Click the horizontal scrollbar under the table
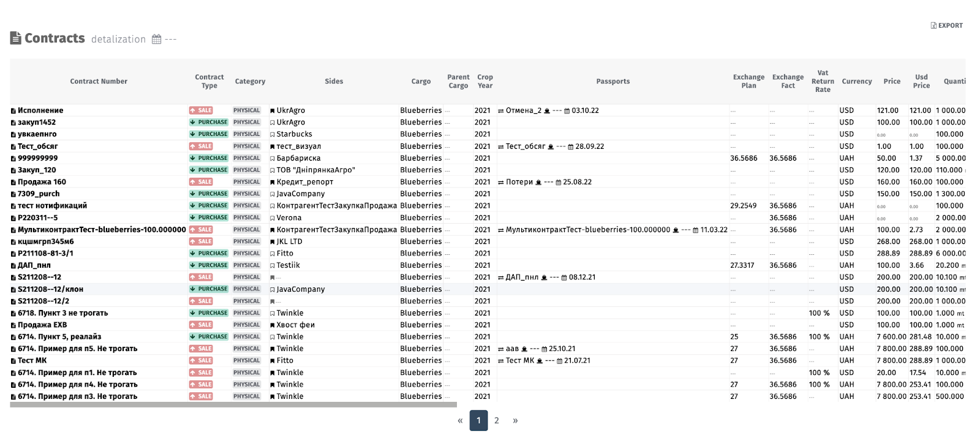Image resolution: width=980 pixels, height=443 pixels. [x=233, y=404]
